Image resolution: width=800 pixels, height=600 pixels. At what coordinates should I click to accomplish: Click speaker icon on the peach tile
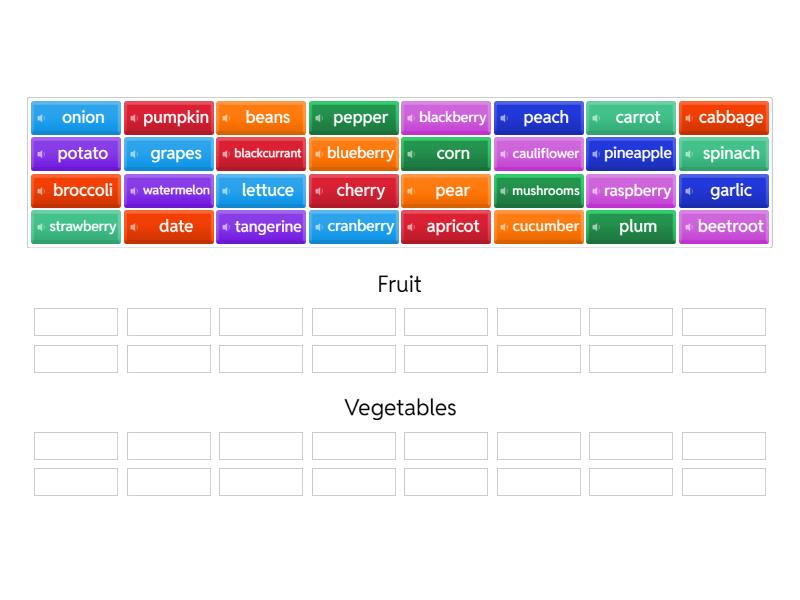pos(504,118)
